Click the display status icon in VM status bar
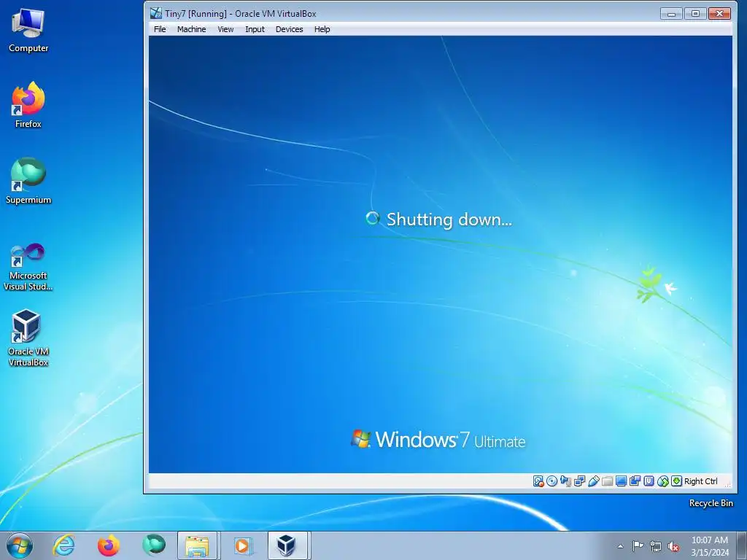The height and width of the screenshot is (560, 747). coord(621,481)
